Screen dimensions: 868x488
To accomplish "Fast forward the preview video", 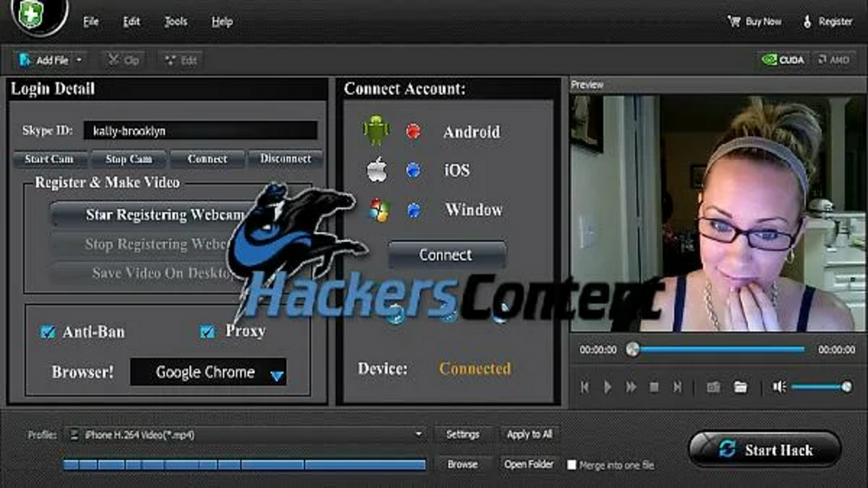I will pos(630,387).
